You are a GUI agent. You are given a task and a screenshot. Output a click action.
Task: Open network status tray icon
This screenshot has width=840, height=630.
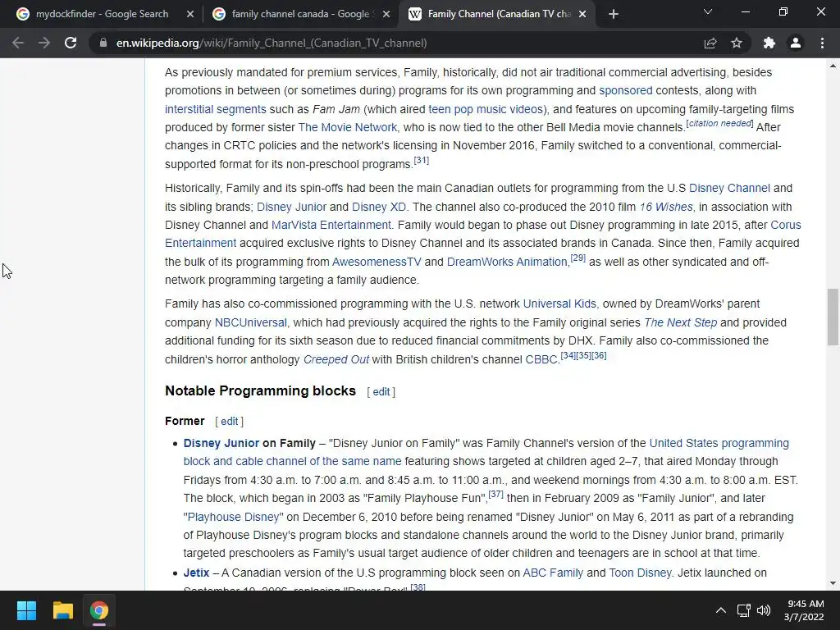pos(743,610)
